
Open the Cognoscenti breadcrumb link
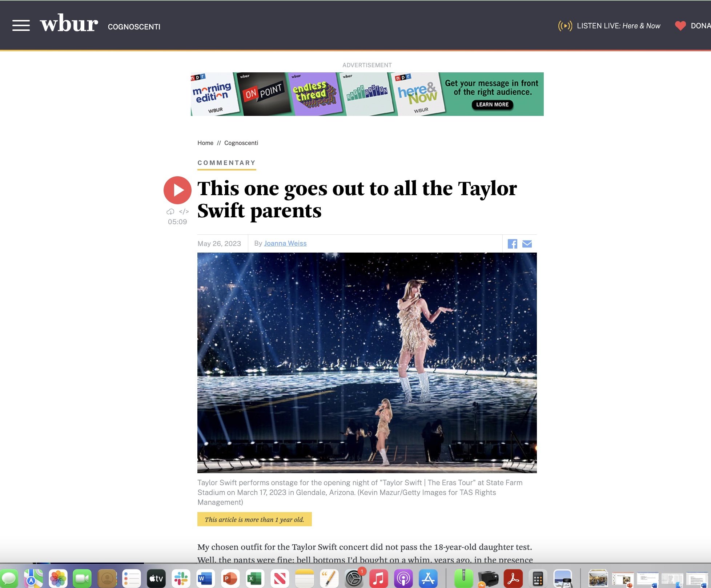coord(241,143)
